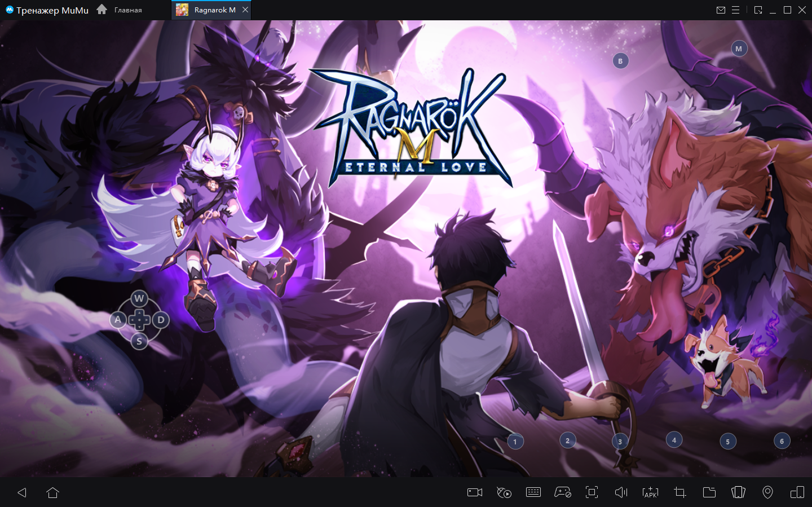Viewport: 812px width, 507px height.
Task: Open the screen recording camera tool
Action: point(475,492)
